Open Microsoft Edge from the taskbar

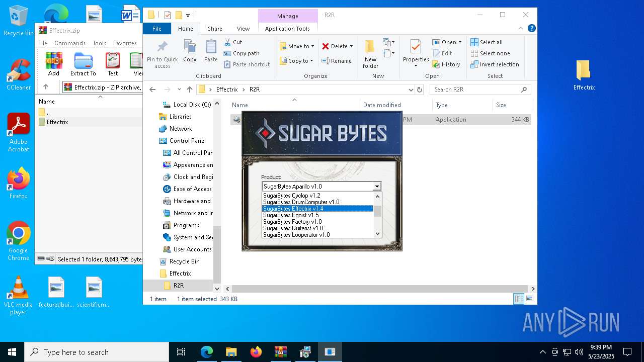(207, 352)
